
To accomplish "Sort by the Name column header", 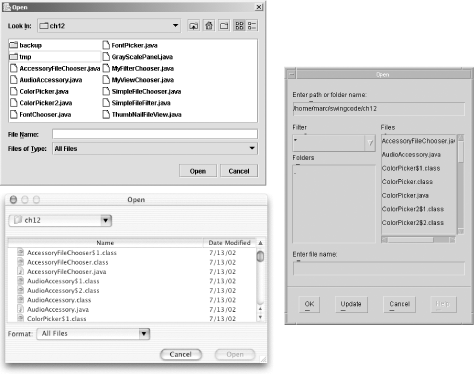I will pos(105,243).
